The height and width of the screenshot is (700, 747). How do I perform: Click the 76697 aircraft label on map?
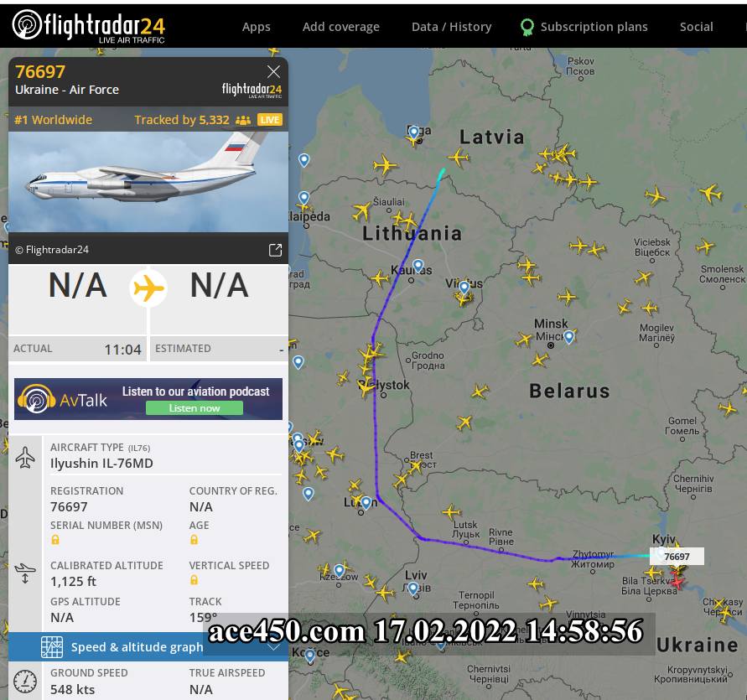pyautogui.click(x=677, y=556)
